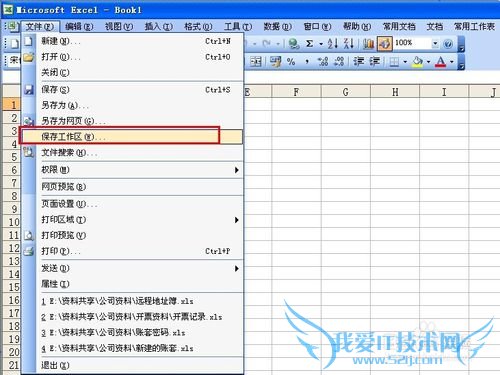The width and height of the screenshot is (500, 375).
Task: Open the 窗口 menu
Action: coord(317,26)
